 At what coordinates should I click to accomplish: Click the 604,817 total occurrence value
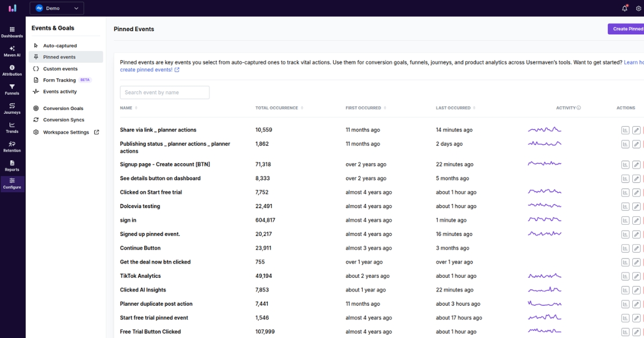pos(265,220)
